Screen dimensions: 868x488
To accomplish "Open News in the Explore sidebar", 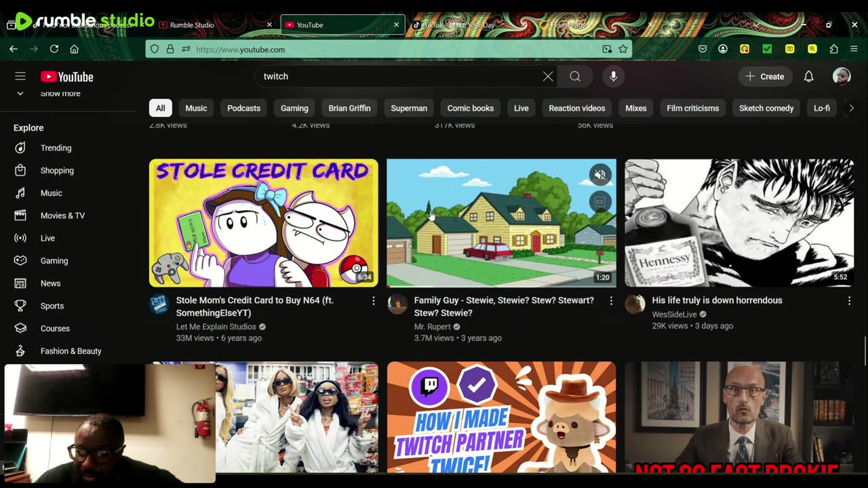I will click(68, 283).
